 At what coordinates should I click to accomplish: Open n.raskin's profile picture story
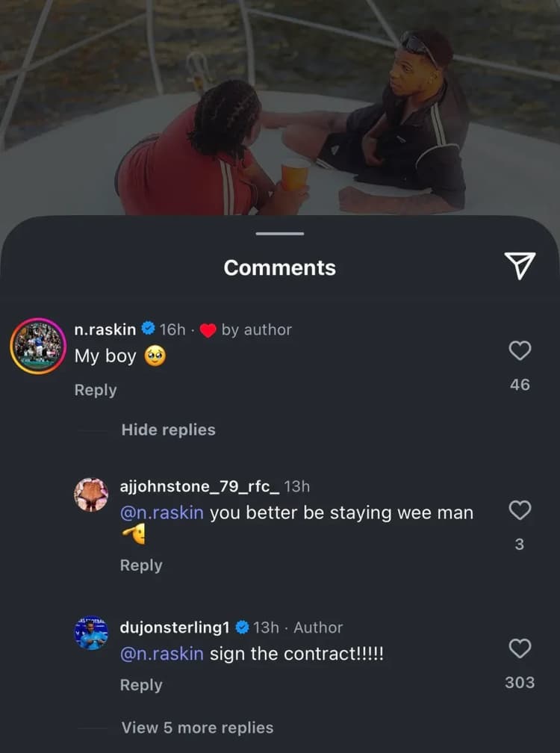tap(37, 346)
